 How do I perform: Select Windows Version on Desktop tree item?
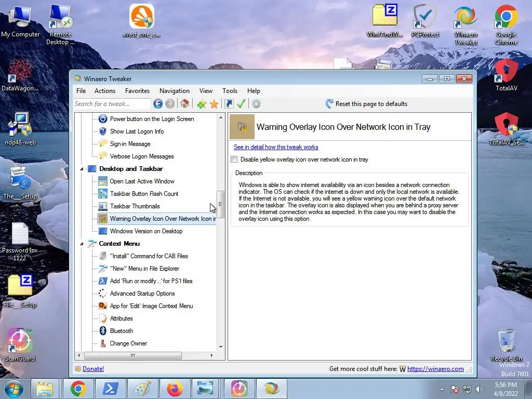pos(146,231)
